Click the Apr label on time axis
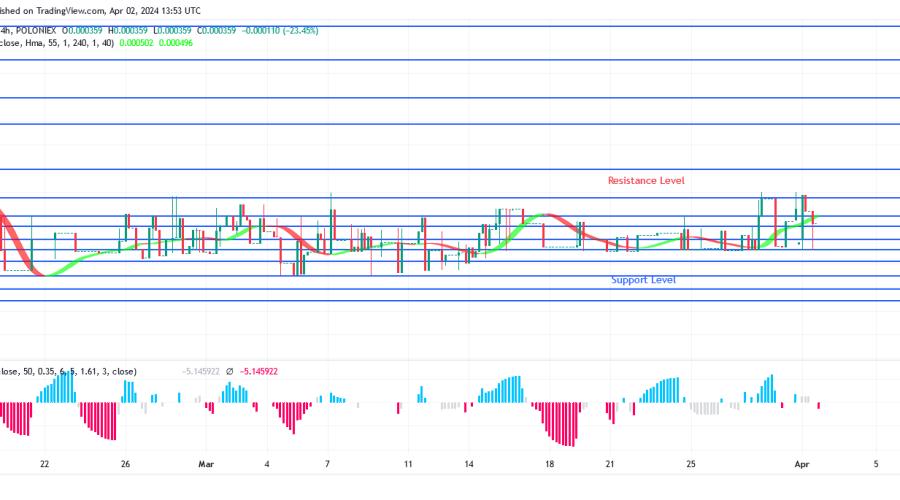Screen dimensions: 900x500 tap(799, 464)
